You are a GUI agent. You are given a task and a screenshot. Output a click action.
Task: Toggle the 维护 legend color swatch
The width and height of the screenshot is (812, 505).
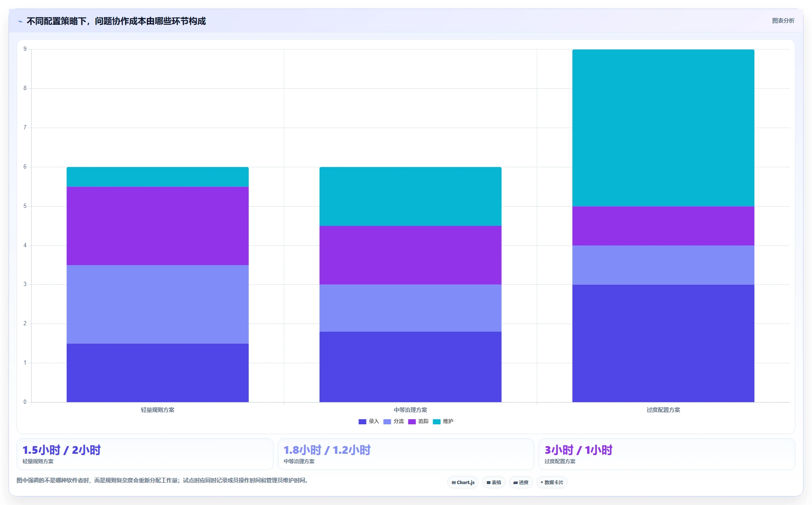pyautogui.click(x=437, y=422)
